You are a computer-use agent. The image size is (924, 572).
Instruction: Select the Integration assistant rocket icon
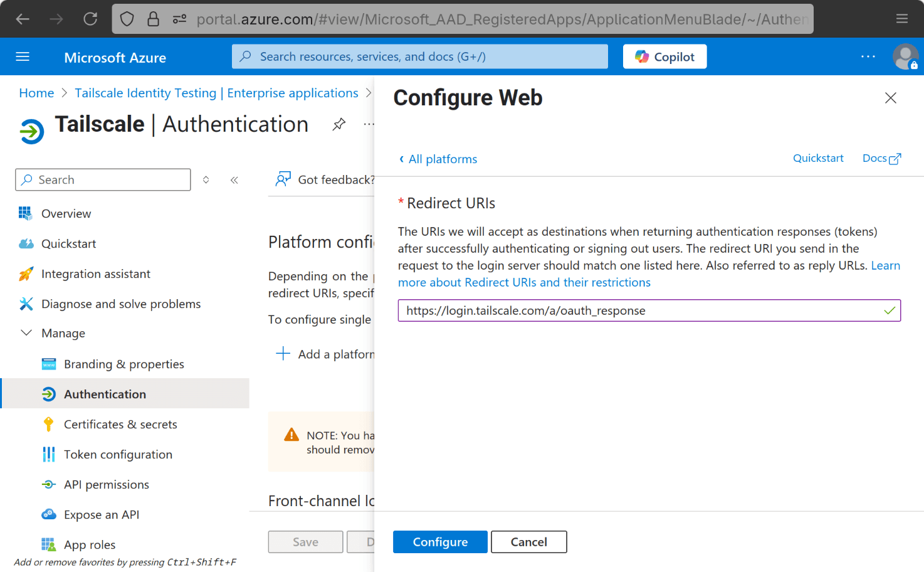pyautogui.click(x=26, y=273)
